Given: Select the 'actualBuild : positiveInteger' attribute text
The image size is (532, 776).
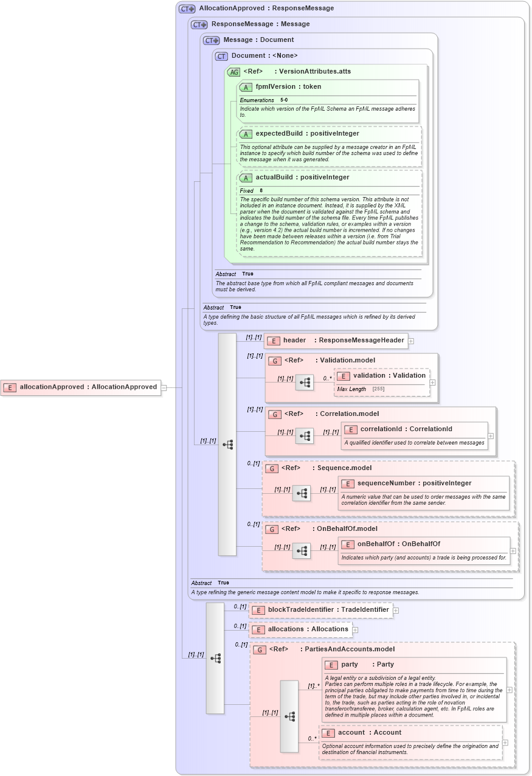Looking at the screenshot, I should coord(302,178).
